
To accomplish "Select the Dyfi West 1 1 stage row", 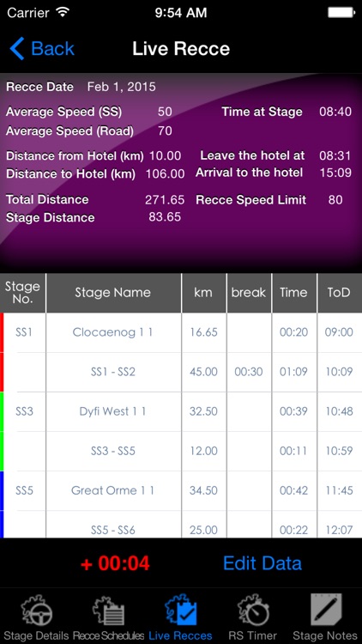I will coord(181,411).
